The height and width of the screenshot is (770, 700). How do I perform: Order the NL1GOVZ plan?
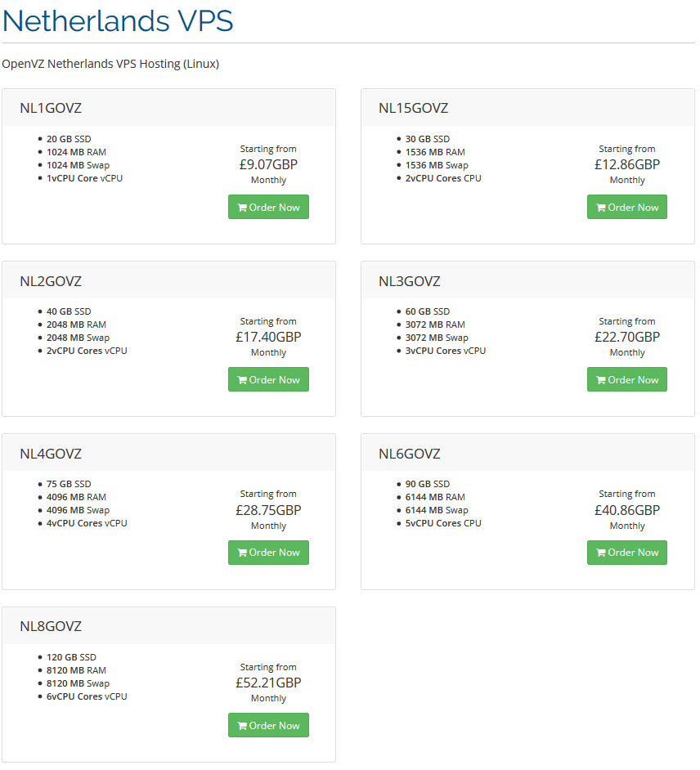click(268, 208)
